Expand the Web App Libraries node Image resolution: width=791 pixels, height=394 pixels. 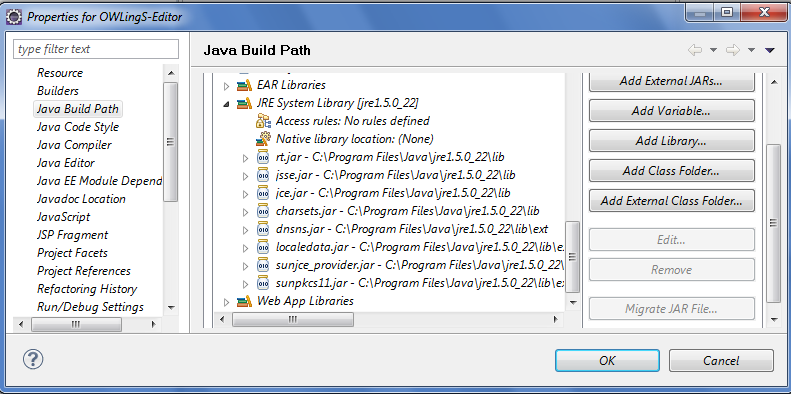click(x=227, y=302)
